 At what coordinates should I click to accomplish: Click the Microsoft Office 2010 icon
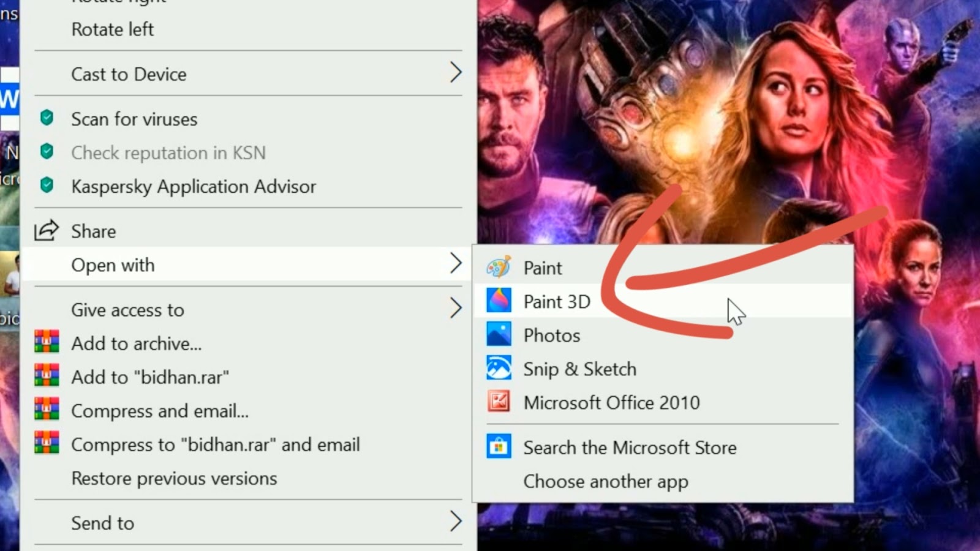click(499, 402)
